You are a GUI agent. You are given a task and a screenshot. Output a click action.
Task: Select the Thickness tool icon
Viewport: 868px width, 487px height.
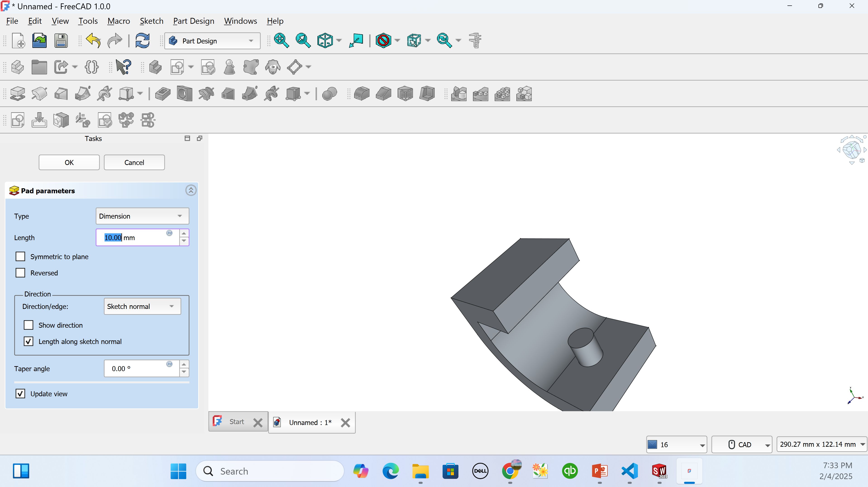click(427, 94)
